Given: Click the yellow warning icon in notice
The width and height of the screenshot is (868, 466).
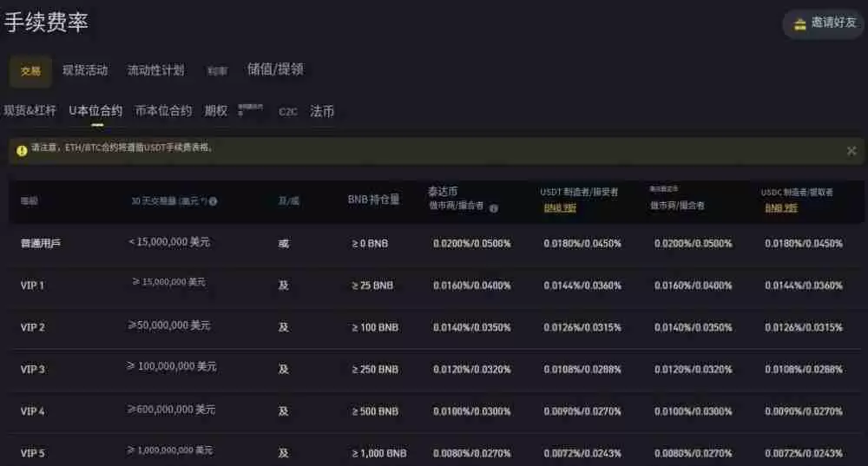Looking at the screenshot, I should click(22, 150).
